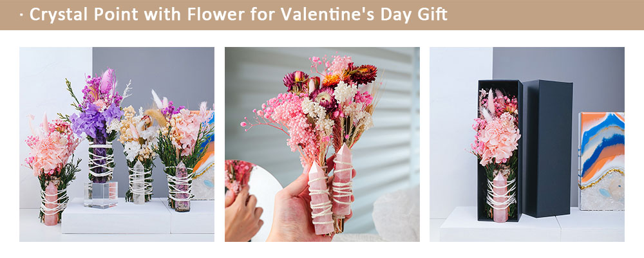Click the standing black box lid
This screenshot has width=644, height=258.
click(x=547, y=149)
